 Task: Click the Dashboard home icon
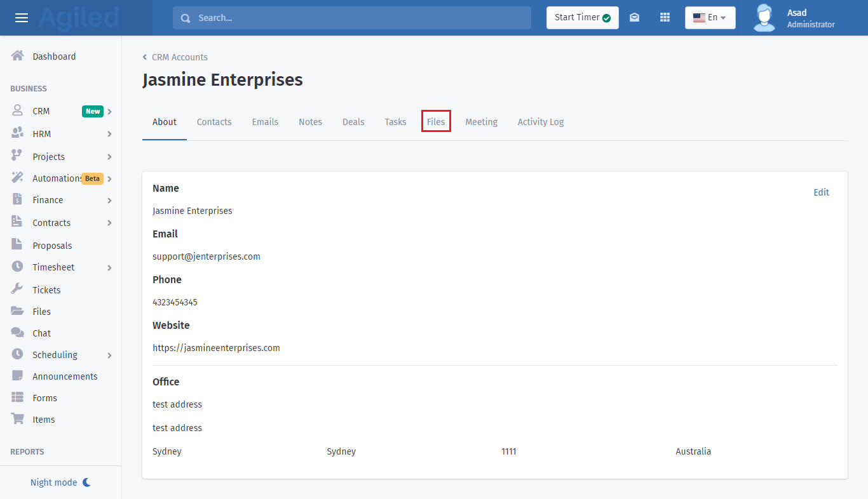click(x=18, y=56)
